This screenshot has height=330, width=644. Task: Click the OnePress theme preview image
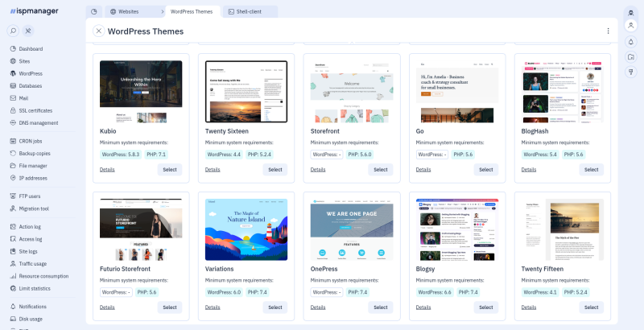tap(352, 229)
